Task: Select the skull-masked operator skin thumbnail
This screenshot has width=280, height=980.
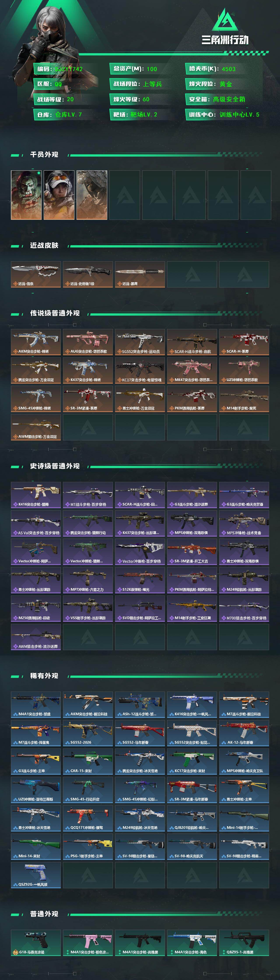Action: pyautogui.click(x=26, y=195)
